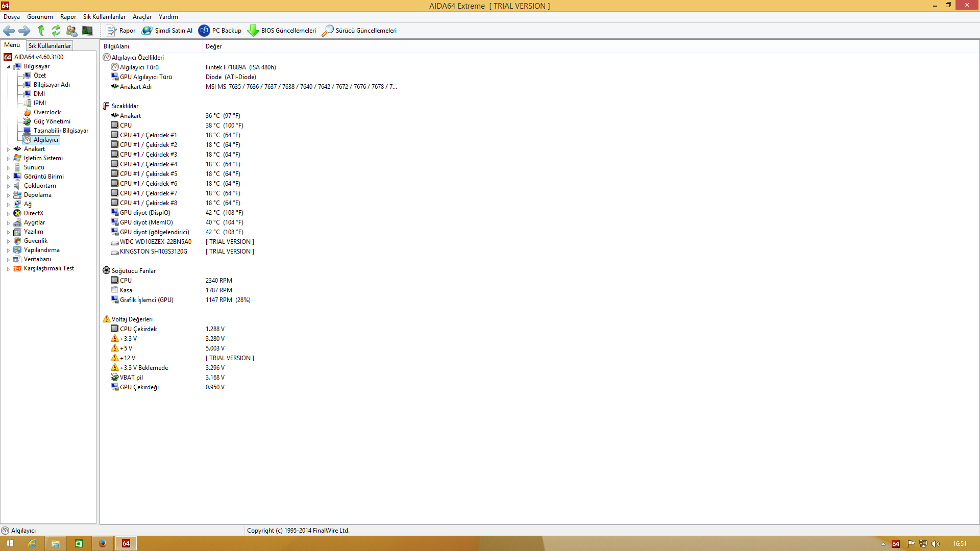Expand the Anakart tree node
Screen dimensions: 980x551
[8, 149]
